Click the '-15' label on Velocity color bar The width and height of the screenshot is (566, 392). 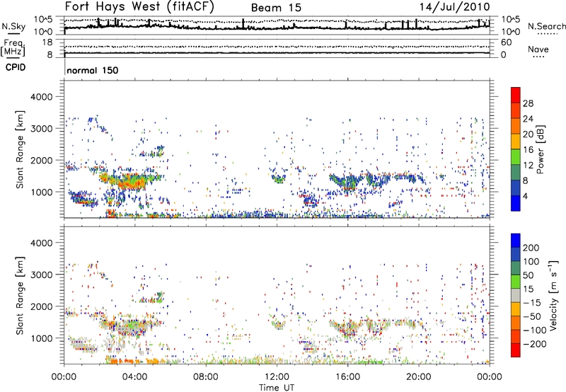[531, 303]
